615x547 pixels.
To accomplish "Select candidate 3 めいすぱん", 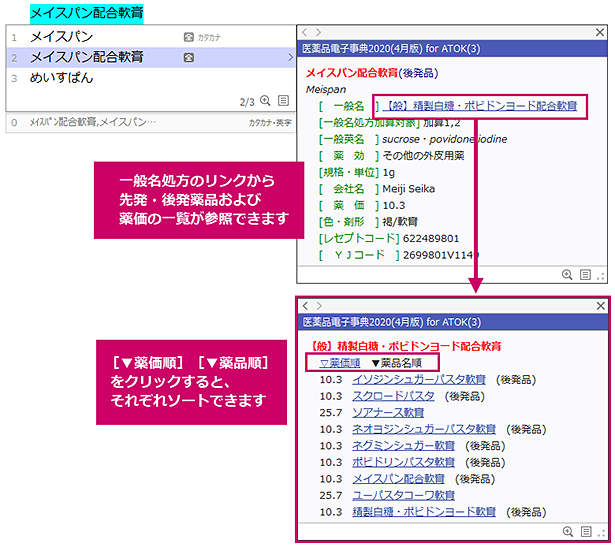I will click(x=151, y=78).
